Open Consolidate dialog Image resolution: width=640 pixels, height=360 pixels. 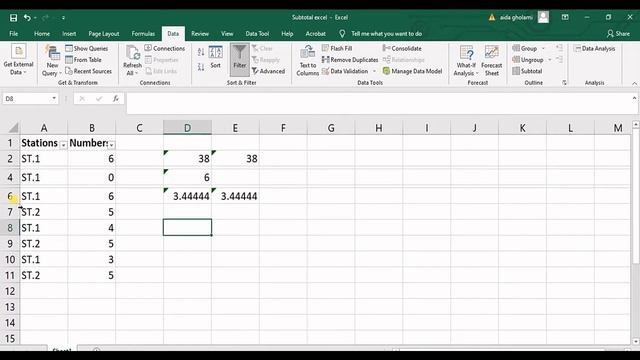pyautogui.click(x=402, y=48)
